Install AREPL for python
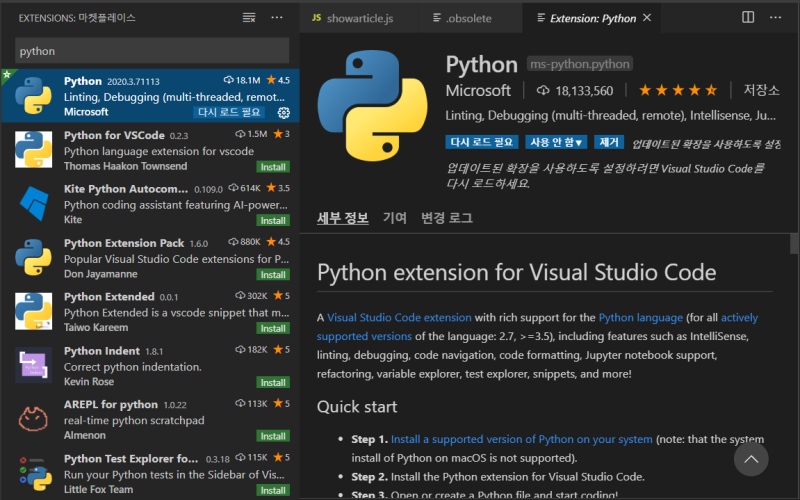Image resolution: width=800 pixels, height=500 pixels. 273,436
